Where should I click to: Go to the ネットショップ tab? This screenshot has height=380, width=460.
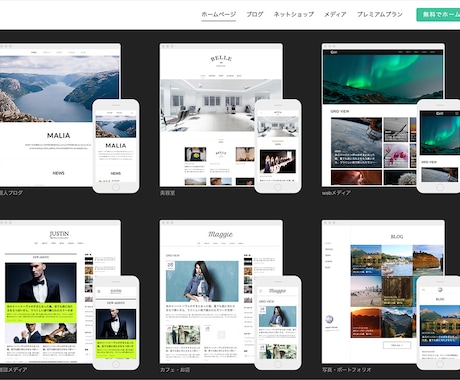point(294,14)
